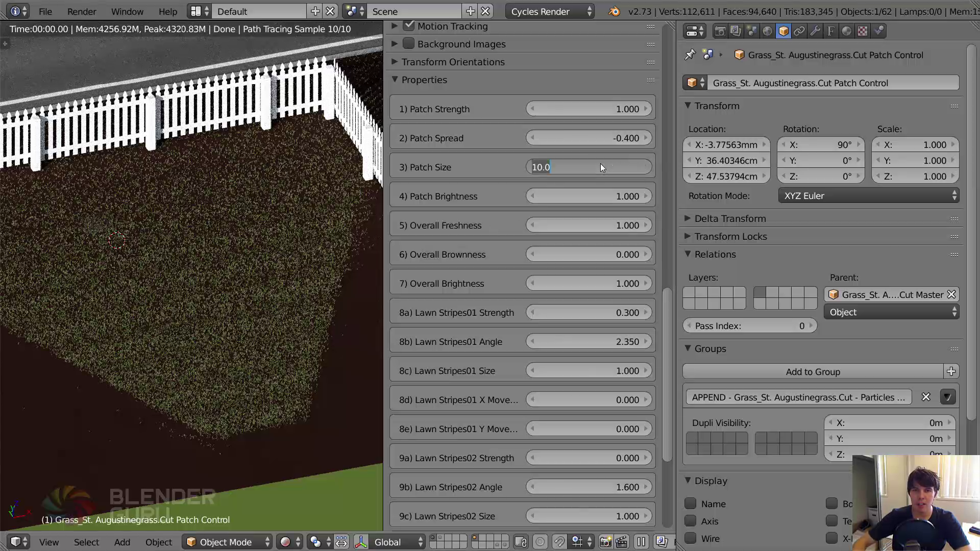Open the Render properties (camera icon)

pos(720,31)
